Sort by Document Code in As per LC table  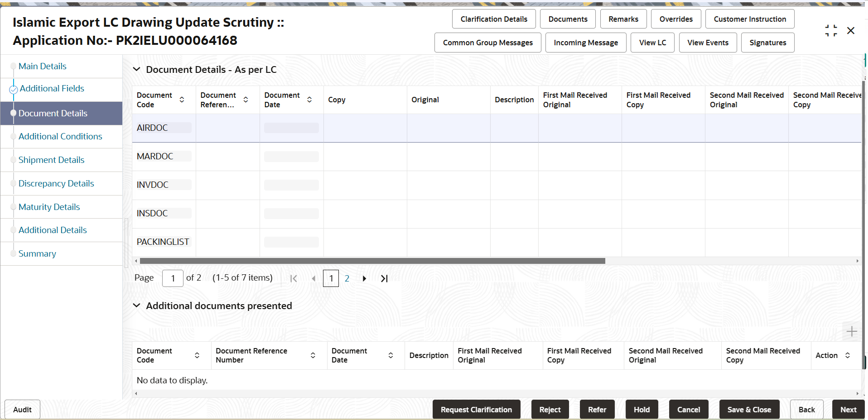tap(182, 100)
